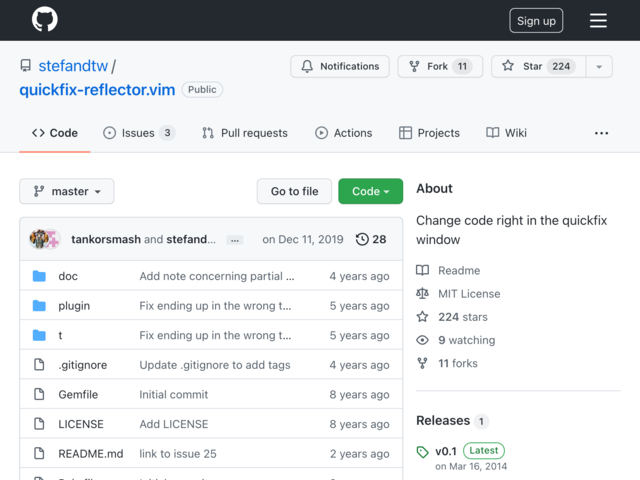Open the 224 stars link
The image size is (640, 480).
coord(463,317)
